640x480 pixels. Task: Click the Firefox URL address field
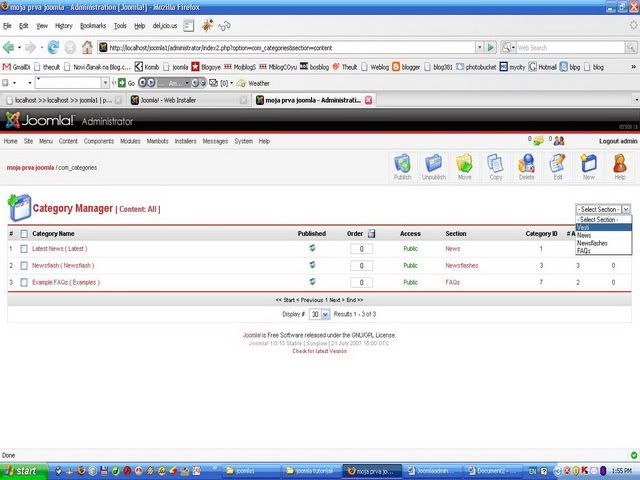tap(286, 48)
